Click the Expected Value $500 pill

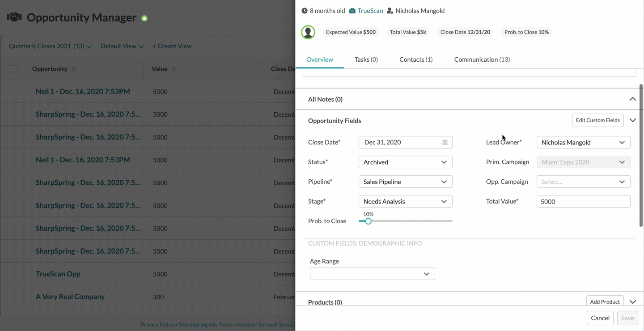[351, 32]
